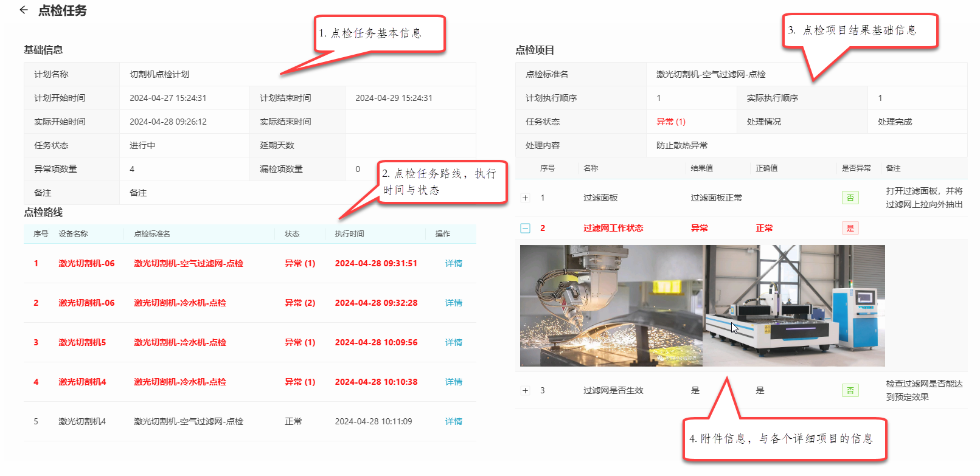
Task: Click 异常 (1) task status value in 点检项目
Action: point(671,122)
